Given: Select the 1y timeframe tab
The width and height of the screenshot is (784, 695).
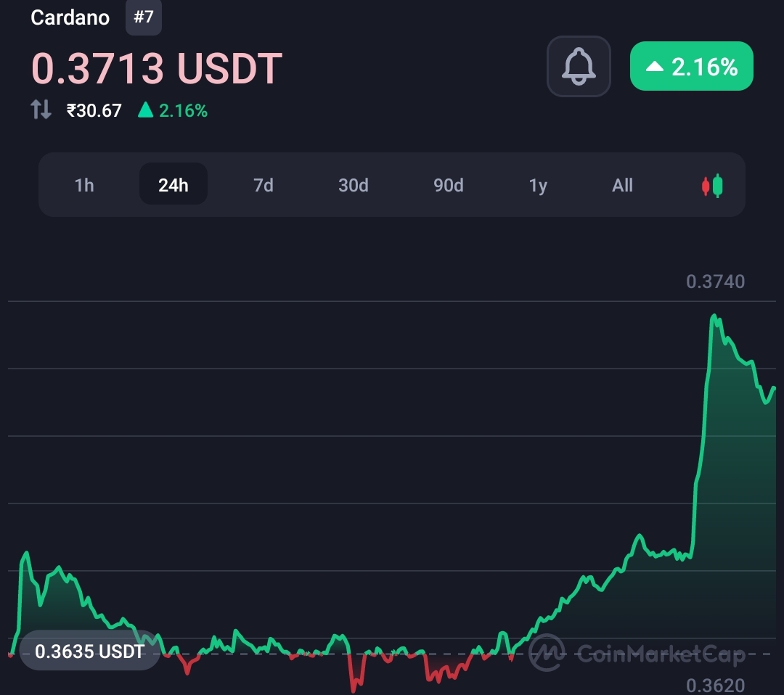Looking at the screenshot, I should click(538, 186).
